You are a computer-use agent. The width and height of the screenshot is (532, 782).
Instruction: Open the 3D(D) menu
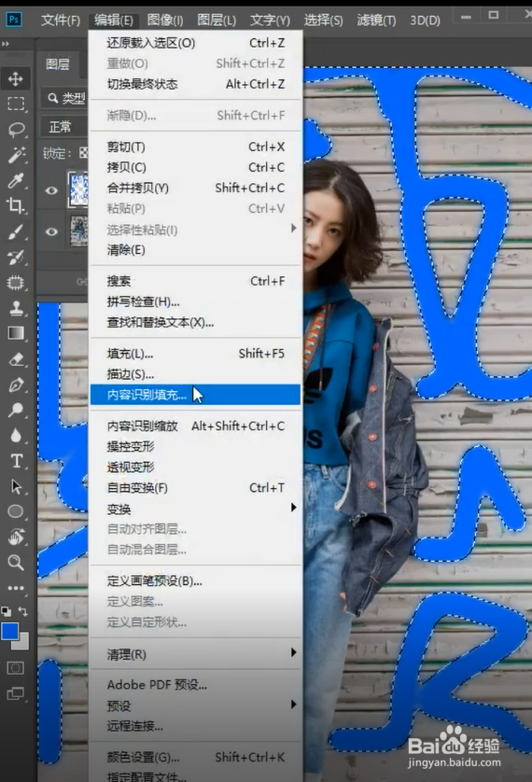coord(425,20)
